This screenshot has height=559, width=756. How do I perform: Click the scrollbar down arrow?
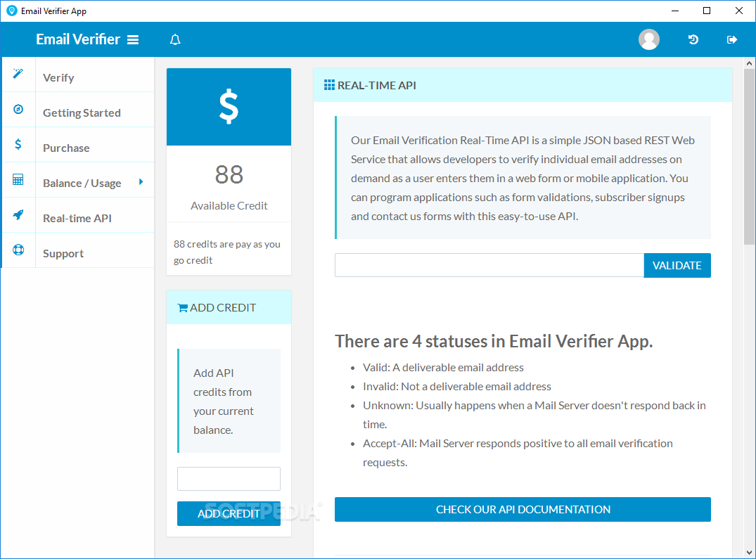pyautogui.click(x=749, y=553)
